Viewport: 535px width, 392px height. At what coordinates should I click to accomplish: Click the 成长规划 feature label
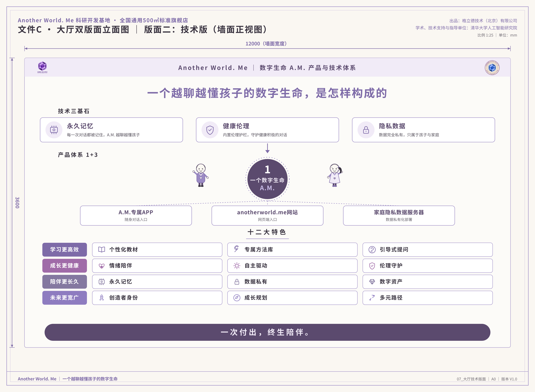coord(256,298)
